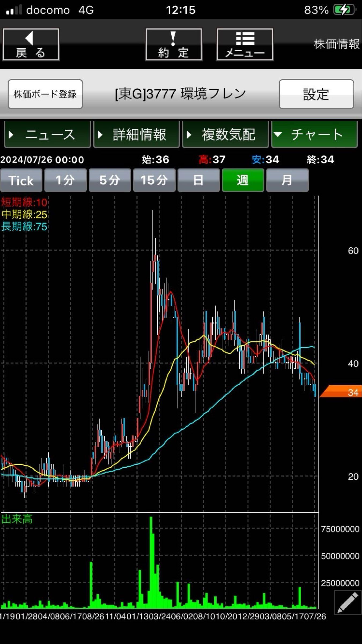The height and width of the screenshot is (644, 362).
Task: Tap the cellular signal strength icon
Action: 14,10
